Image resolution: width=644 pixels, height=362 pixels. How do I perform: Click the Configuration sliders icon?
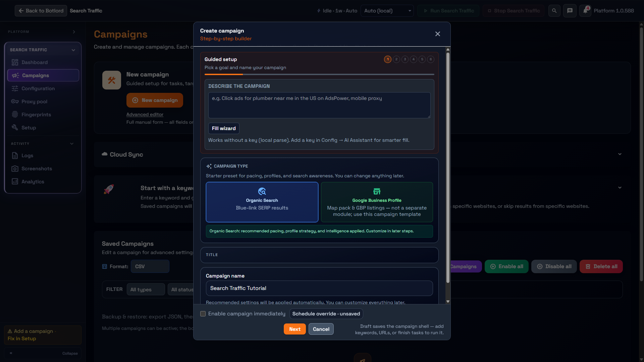[15, 88]
